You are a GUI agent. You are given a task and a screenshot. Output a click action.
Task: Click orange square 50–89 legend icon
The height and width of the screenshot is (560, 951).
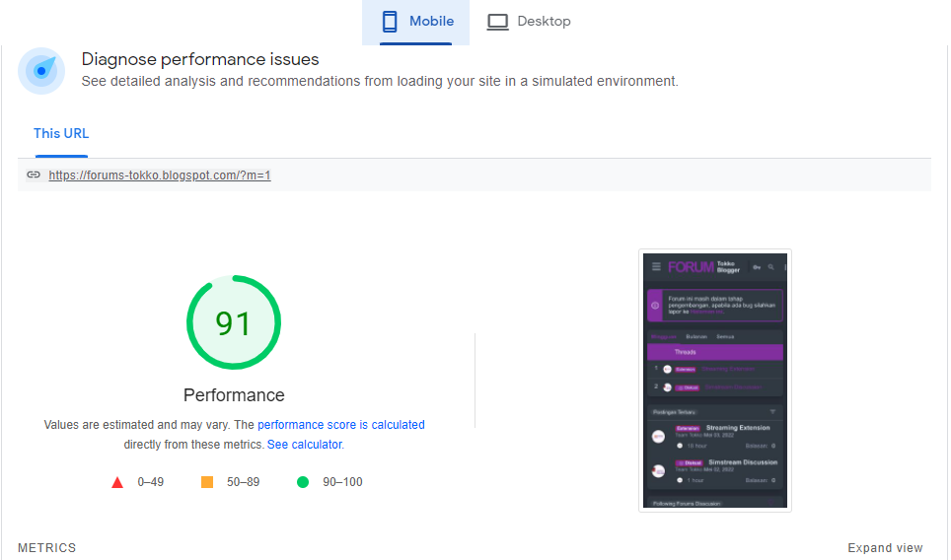pyautogui.click(x=207, y=482)
